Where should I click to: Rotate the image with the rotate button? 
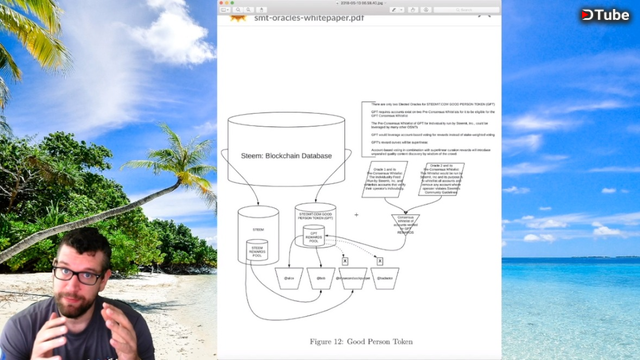[413, 10]
